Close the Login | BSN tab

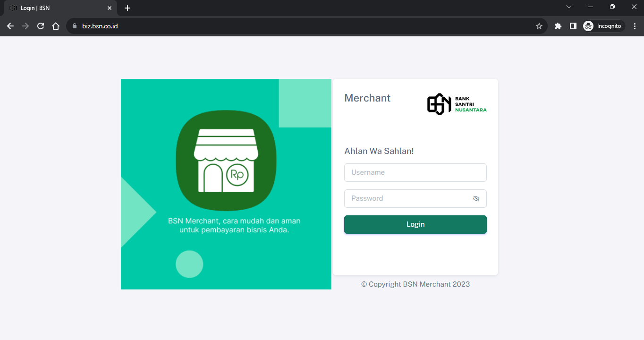click(x=110, y=8)
